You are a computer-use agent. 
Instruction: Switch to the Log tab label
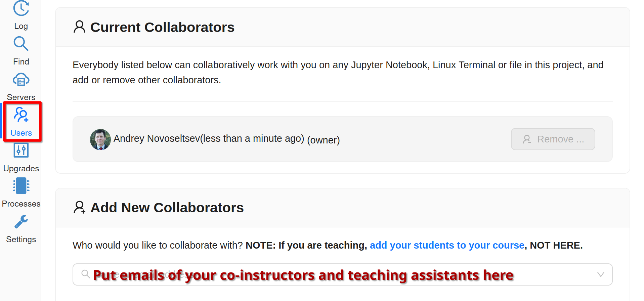pyautogui.click(x=21, y=26)
